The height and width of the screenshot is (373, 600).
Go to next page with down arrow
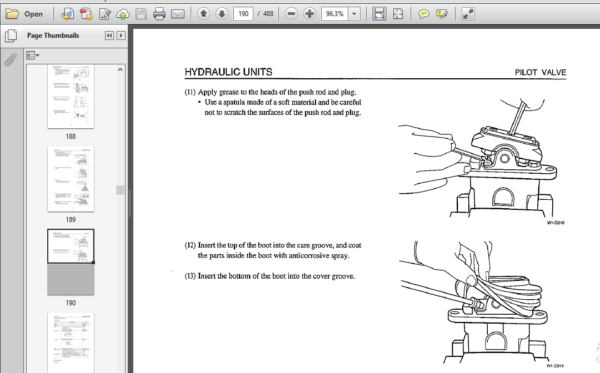point(222,14)
